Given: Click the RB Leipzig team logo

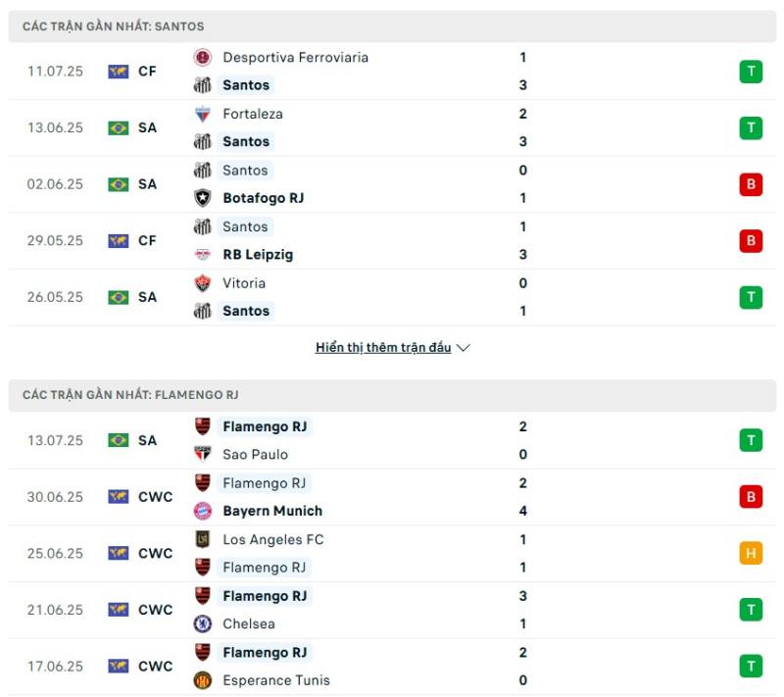Looking at the screenshot, I should [x=203, y=255].
